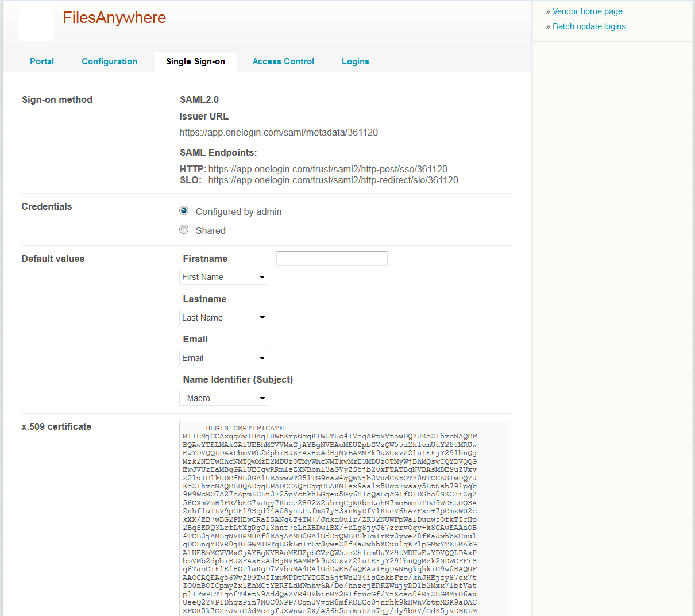Click the Default values section label
This screenshot has width=695, height=616.
[53, 259]
